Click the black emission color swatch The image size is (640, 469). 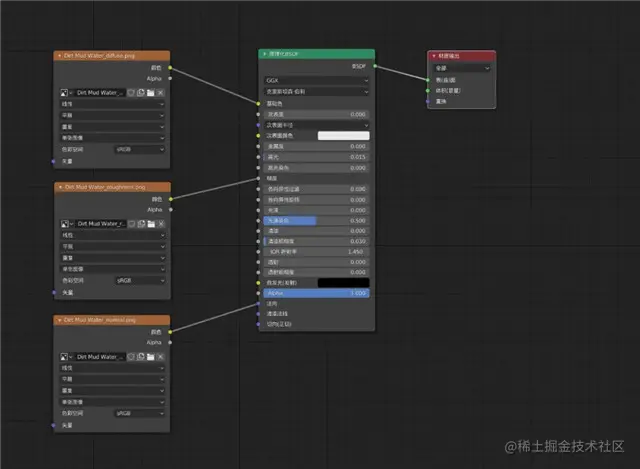[x=344, y=282]
